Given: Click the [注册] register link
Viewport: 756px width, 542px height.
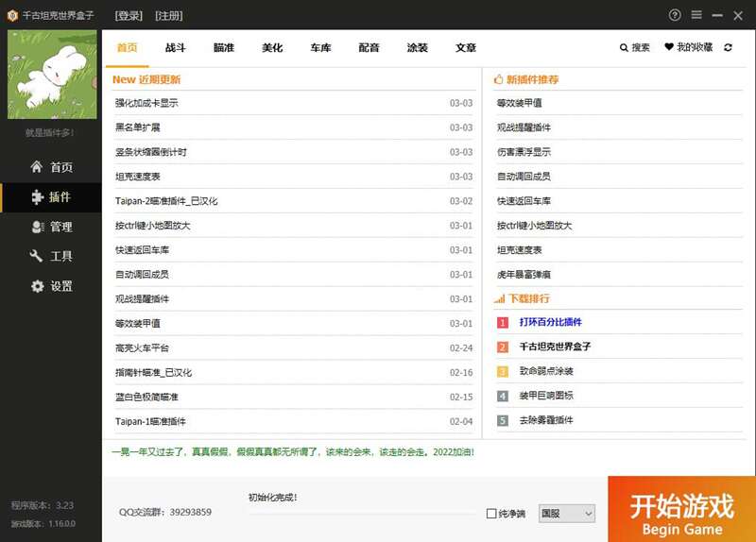Looking at the screenshot, I should click(x=169, y=16).
